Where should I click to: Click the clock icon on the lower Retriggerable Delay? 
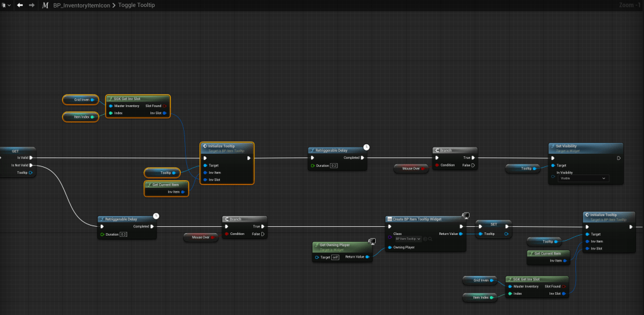[x=156, y=215]
